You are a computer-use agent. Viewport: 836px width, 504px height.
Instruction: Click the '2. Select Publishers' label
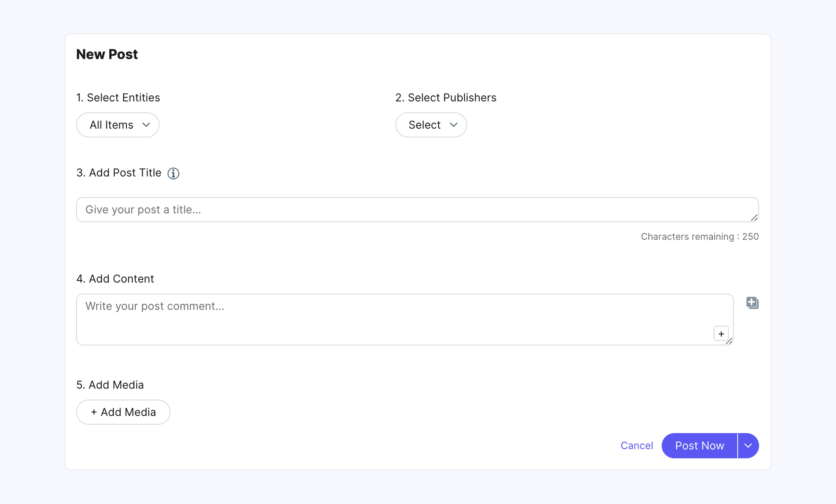[x=445, y=98]
